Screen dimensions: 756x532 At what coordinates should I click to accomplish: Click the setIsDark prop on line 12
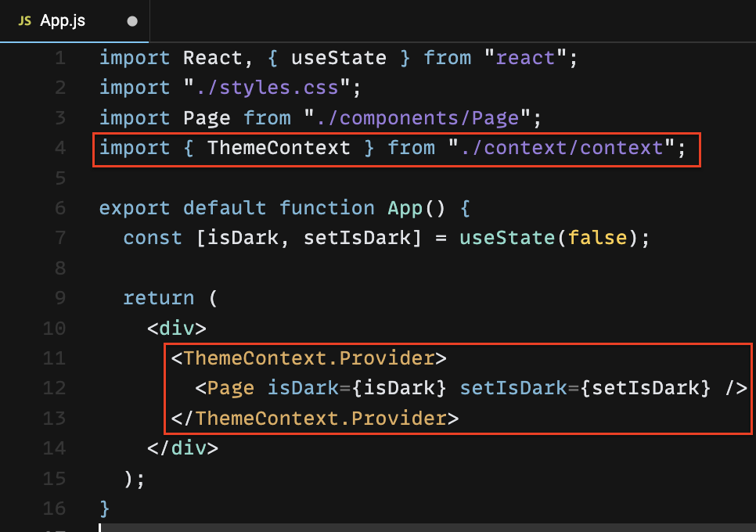click(513, 388)
